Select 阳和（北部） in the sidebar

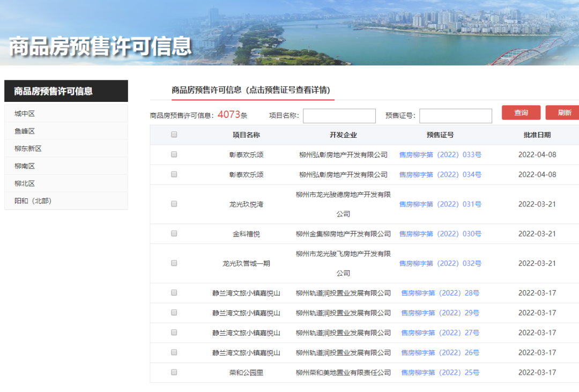point(33,201)
